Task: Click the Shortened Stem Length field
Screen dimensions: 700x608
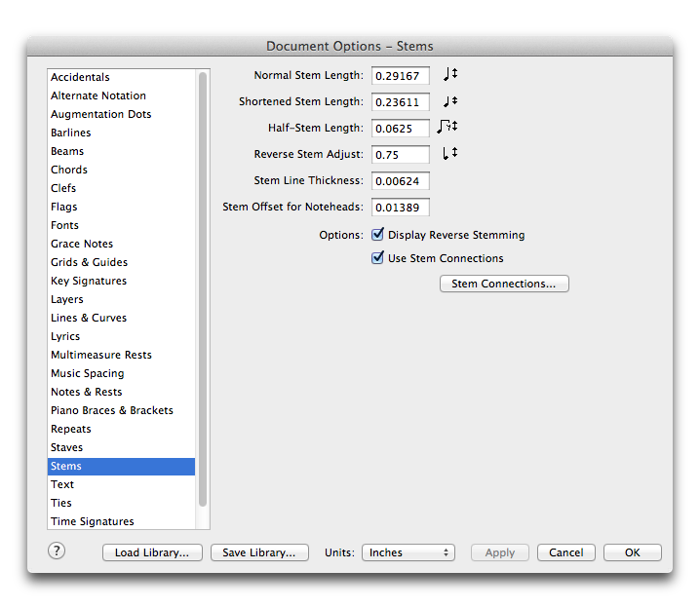Action: coord(401,101)
